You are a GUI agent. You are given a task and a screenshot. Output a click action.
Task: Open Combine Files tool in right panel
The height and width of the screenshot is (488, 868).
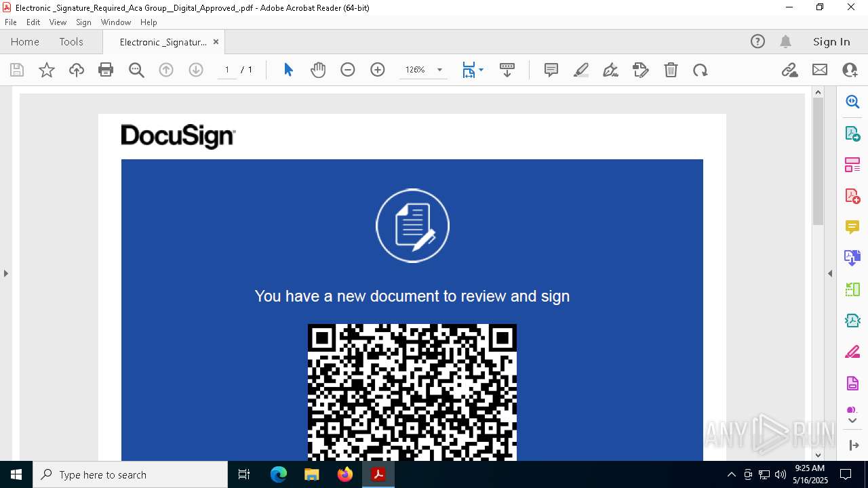coord(852,258)
